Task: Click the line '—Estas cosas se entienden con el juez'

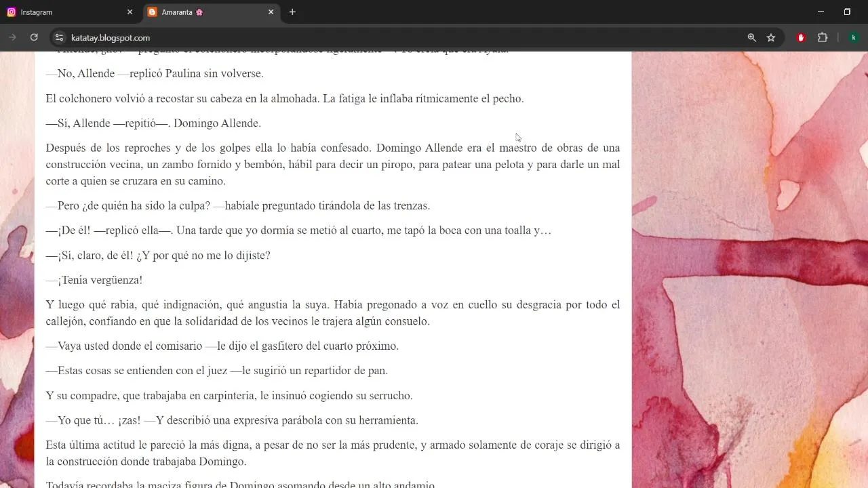Action: pyautogui.click(x=217, y=371)
